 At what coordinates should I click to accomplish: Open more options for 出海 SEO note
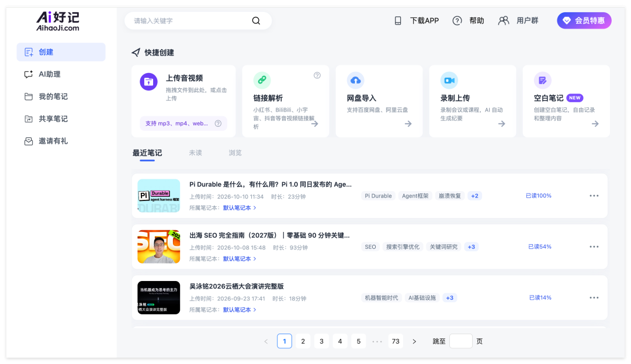[594, 247]
